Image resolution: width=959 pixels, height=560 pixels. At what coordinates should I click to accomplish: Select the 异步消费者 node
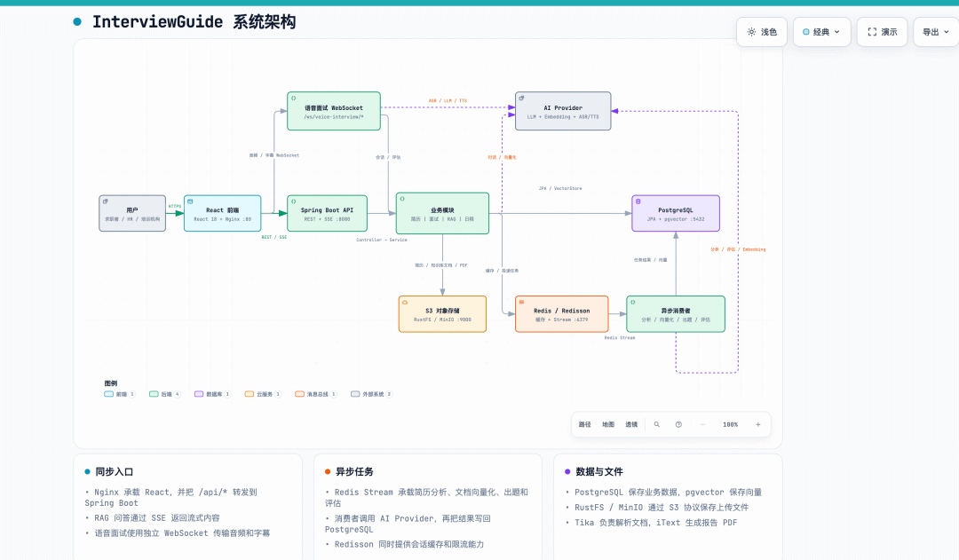pos(676,314)
